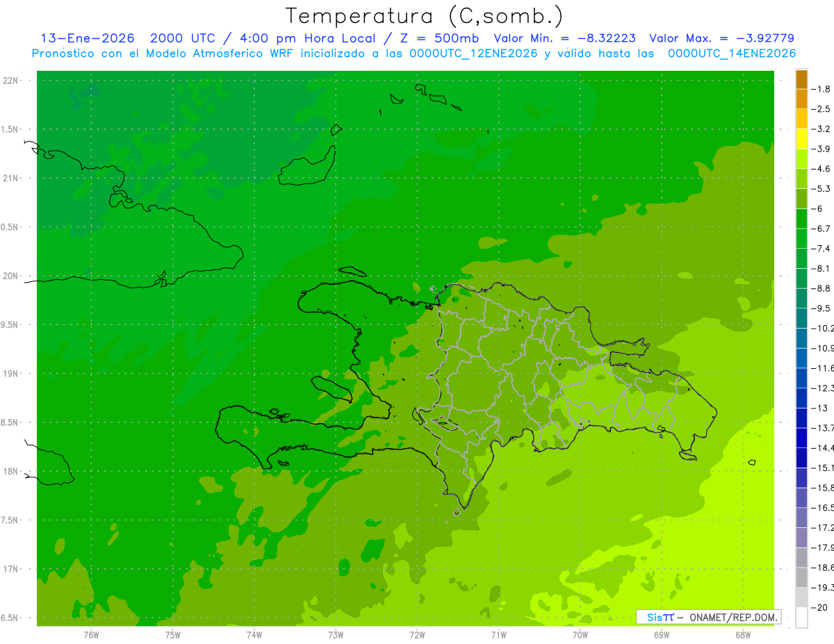
Task: Click the '73W' longitude label
Action: point(336,634)
